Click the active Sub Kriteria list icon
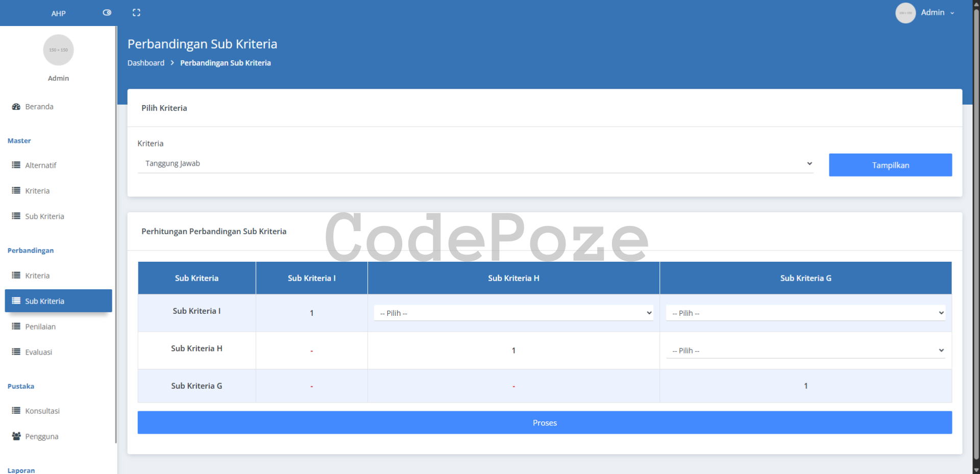The image size is (980, 474). [x=16, y=301]
